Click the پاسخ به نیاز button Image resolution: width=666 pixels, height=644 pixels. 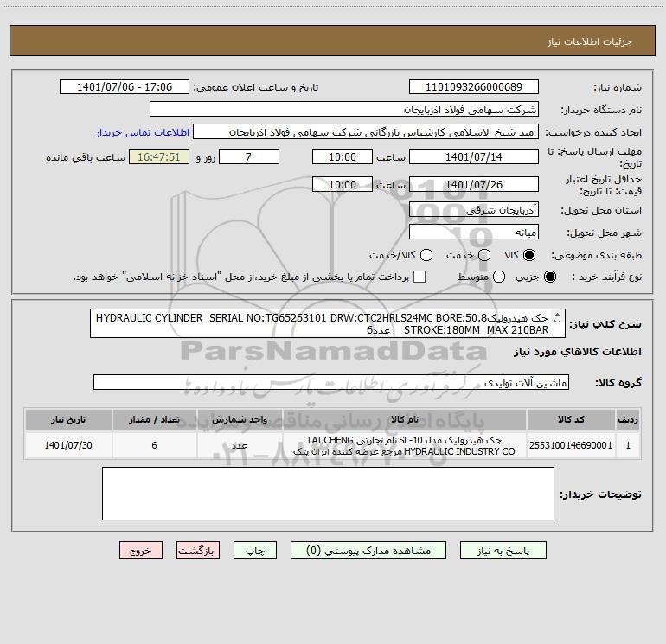pyautogui.click(x=503, y=550)
